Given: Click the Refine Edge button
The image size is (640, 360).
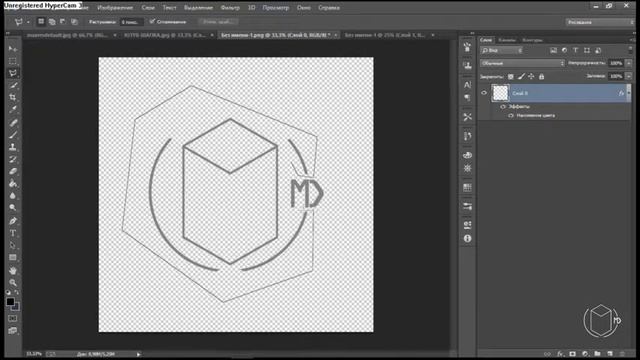Looking at the screenshot, I should tap(218, 22).
